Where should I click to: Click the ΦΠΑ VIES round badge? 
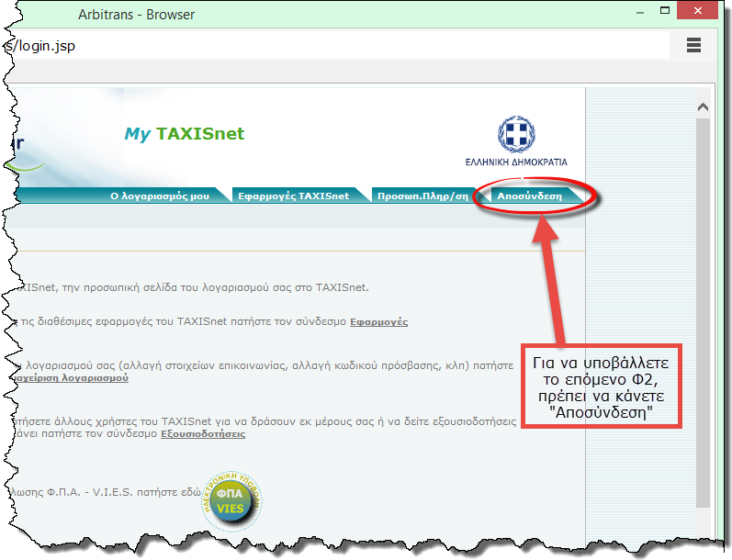pyautogui.click(x=231, y=501)
